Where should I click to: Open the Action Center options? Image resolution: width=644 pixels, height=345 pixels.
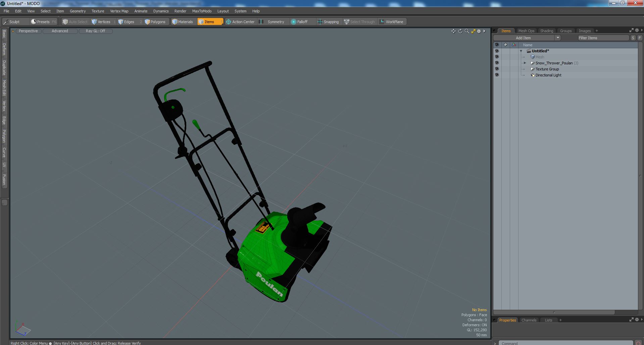coord(241,22)
